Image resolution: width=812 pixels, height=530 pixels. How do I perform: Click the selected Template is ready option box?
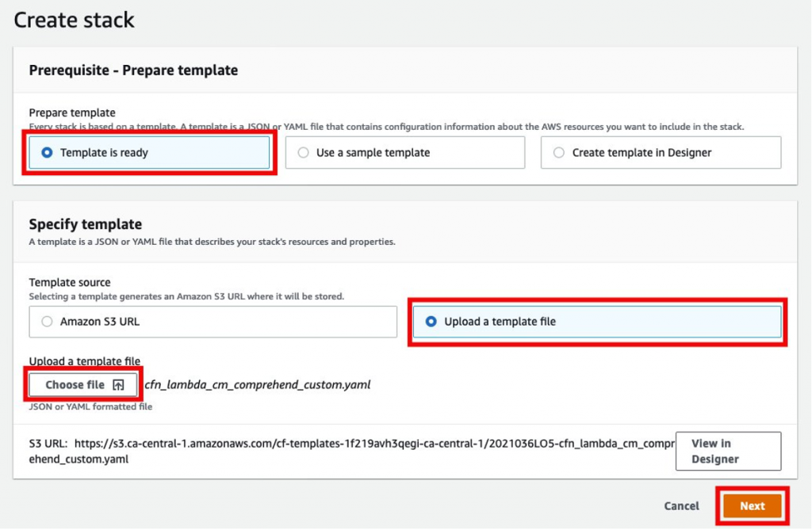pos(149,151)
